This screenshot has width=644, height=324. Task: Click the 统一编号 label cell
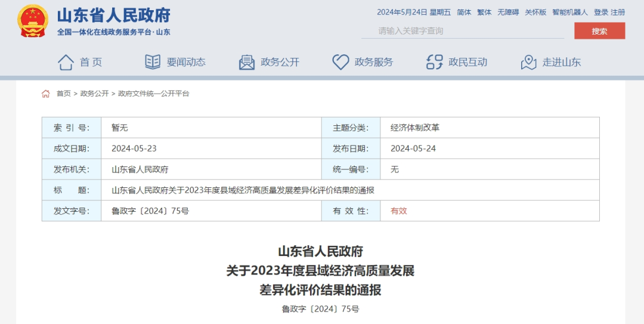tap(351, 169)
